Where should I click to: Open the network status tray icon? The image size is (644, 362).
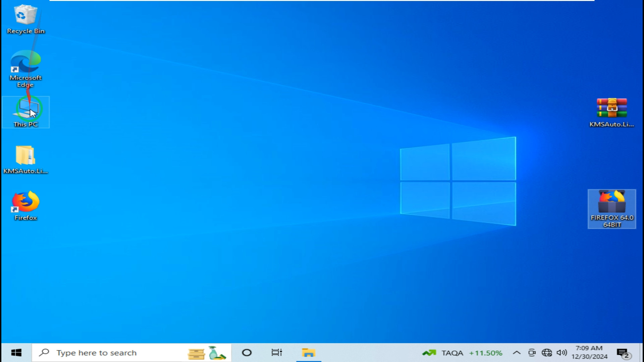[547, 353]
